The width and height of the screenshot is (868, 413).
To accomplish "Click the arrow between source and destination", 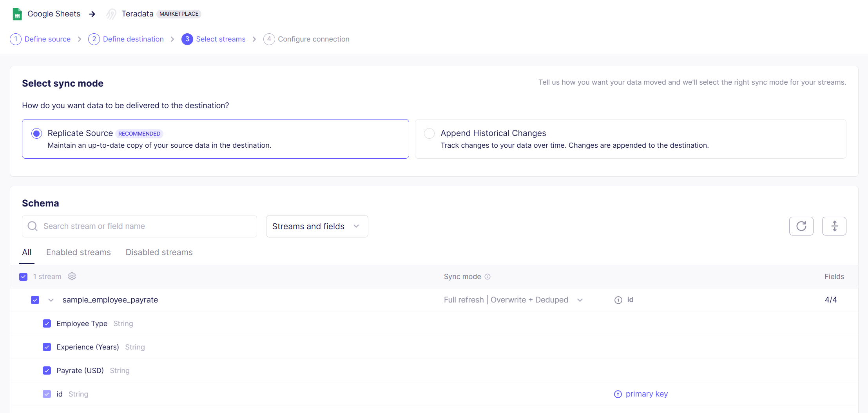I will click(x=92, y=14).
